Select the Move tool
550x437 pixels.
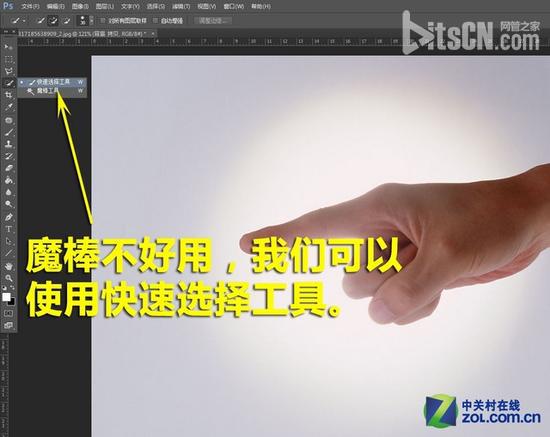tap(8, 47)
